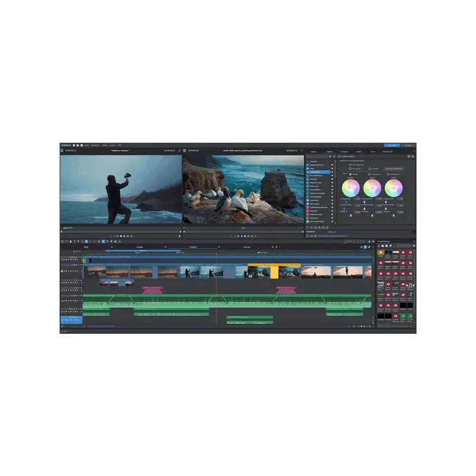Switch to the Effekte tab in media pool
The image size is (476, 476).
pos(330,152)
